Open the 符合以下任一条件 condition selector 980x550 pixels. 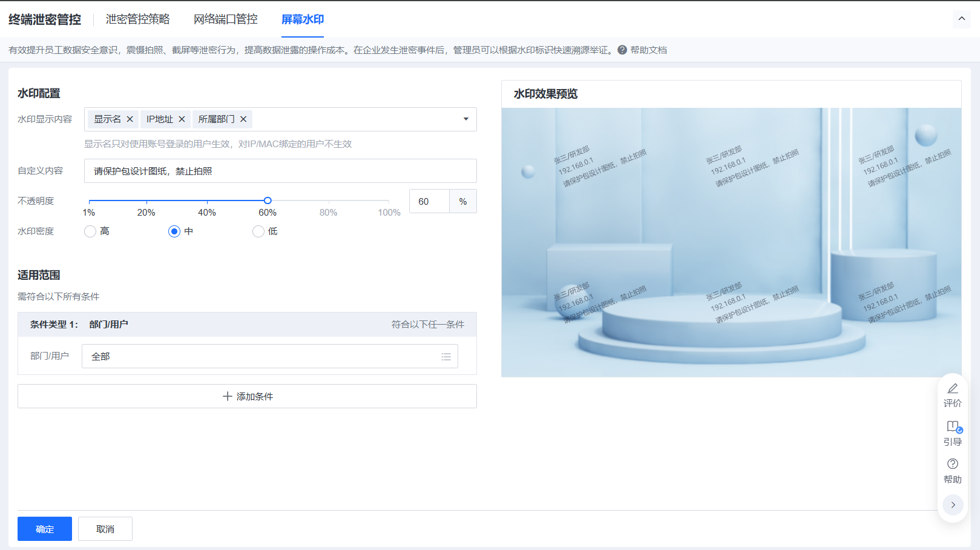point(427,325)
